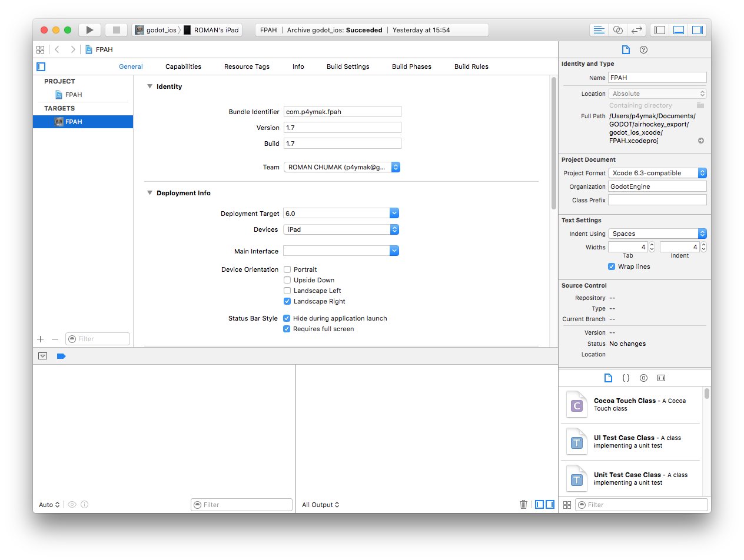Switch to the Capabilities tab
Image resolution: width=744 pixels, height=560 pixels.
click(x=183, y=66)
